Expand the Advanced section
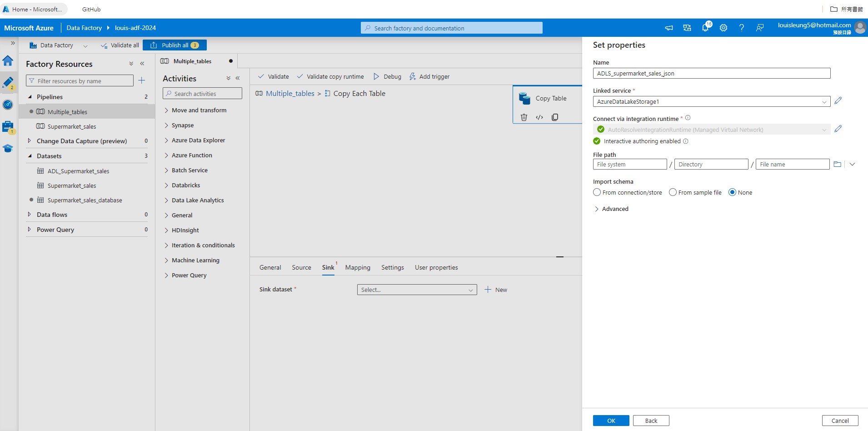Screen dimensions: 868x431 click(611, 209)
